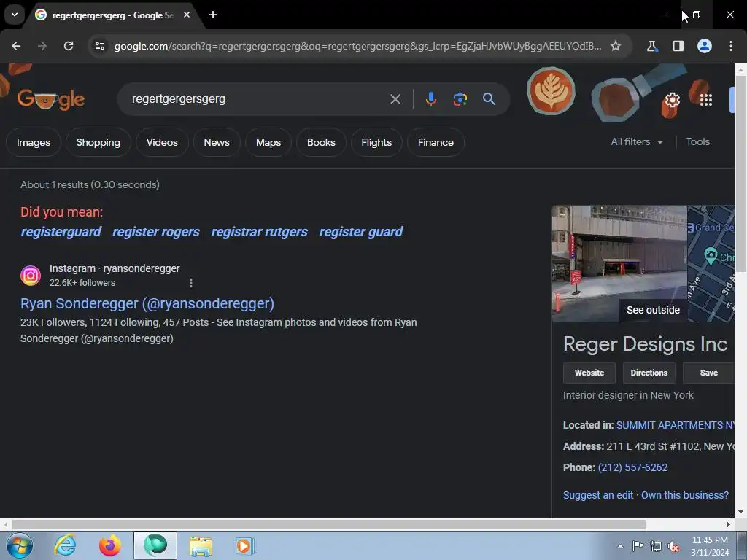Click the muted volume tray icon
747x560 pixels.
[x=673, y=546]
